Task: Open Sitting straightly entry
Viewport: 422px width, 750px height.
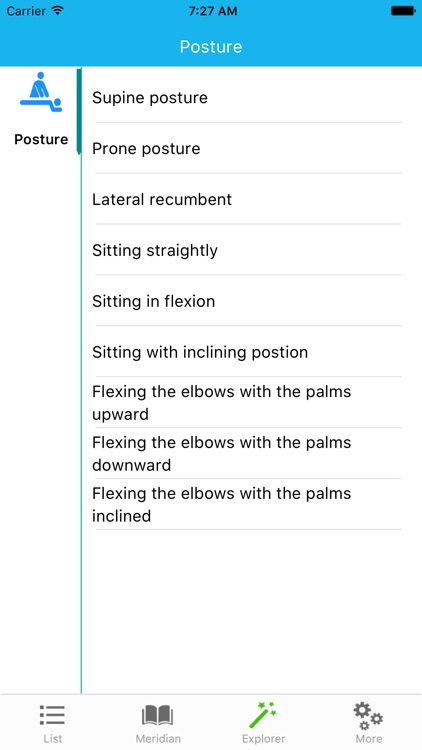Action: click(248, 250)
